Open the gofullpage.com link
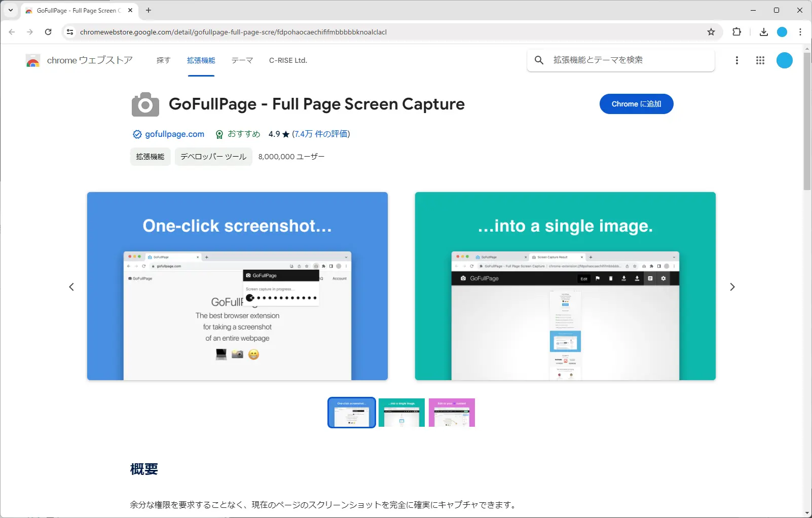The width and height of the screenshot is (812, 518). [174, 134]
